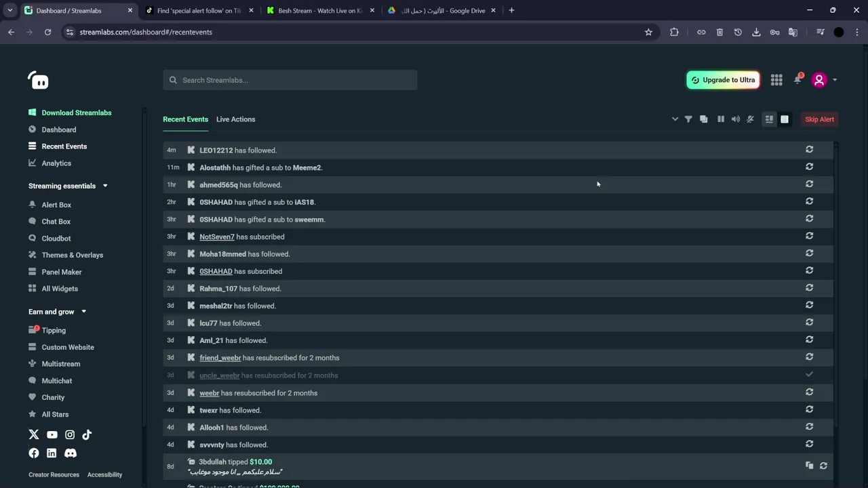Image resolution: width=868 pixels, height=488 pixels.
Task: Open Streamlabs Facebook icon
Action: point(34,453)
